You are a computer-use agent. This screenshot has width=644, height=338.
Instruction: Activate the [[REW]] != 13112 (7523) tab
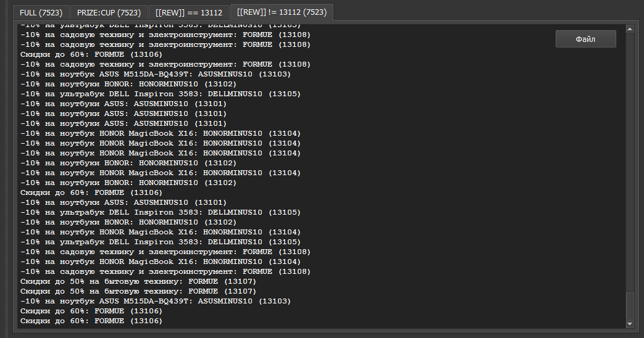pos(282,12)
